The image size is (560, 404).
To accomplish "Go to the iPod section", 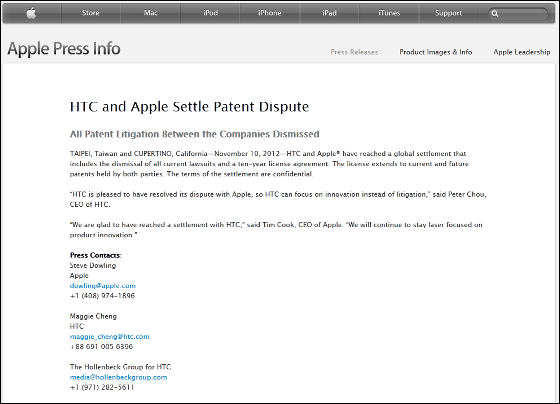I will (210, 13).
